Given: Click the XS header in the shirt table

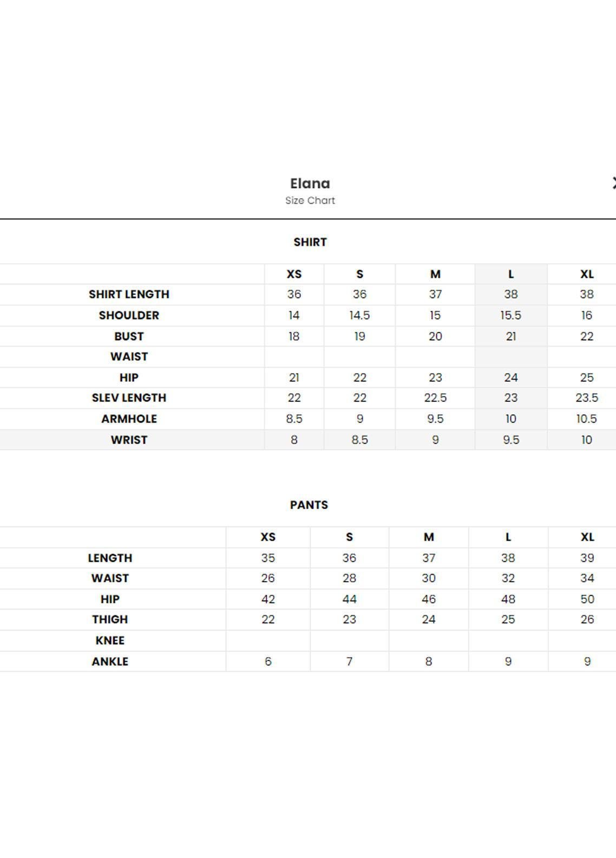Looking at the screenshot, I should [x=294, y=274].
